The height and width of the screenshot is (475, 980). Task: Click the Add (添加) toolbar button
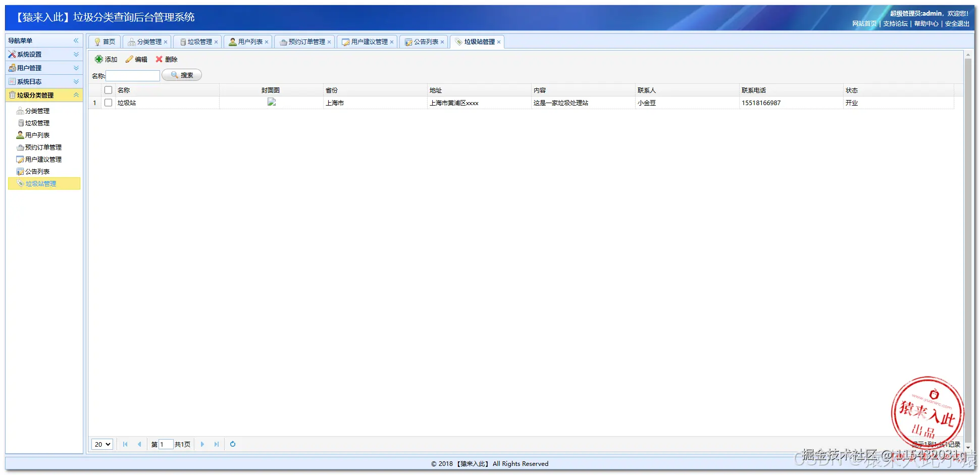[x=106, y=59]
